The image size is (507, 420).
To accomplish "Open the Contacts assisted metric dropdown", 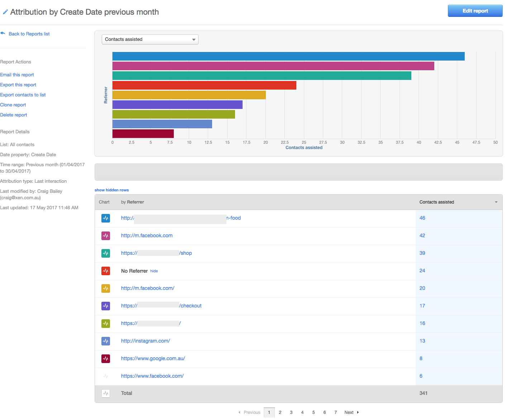I will (150, 39).
